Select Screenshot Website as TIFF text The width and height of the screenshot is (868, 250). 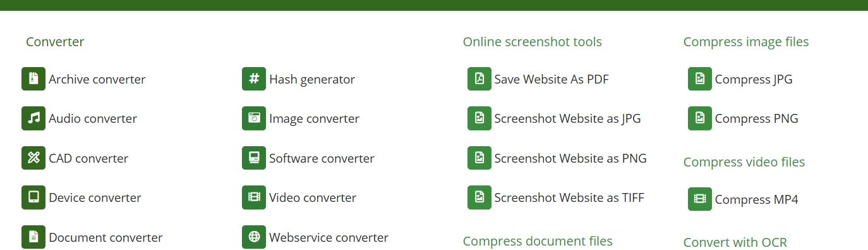pyautogui.click(x=569, y=197)
